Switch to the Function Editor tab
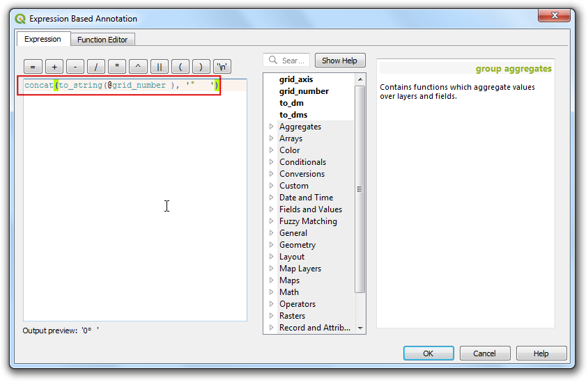 pyautogui.click(x=102, y=40)
